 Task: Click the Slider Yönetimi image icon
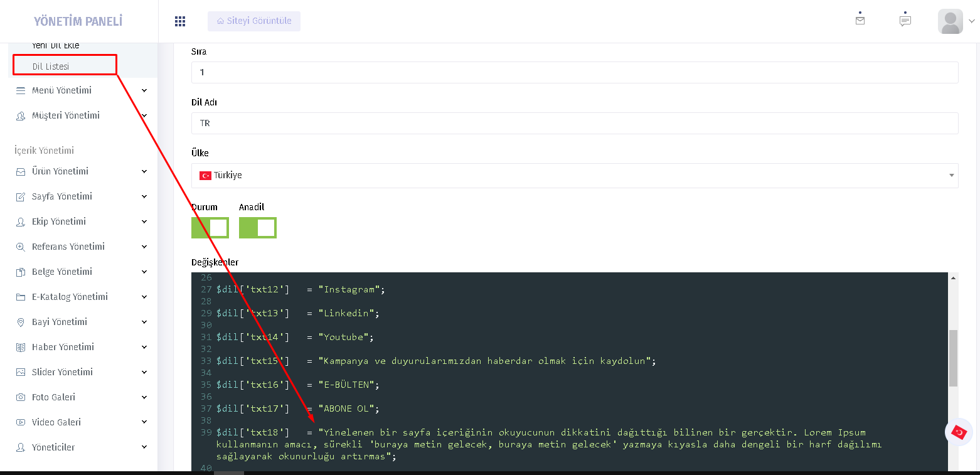pos(21,372)
